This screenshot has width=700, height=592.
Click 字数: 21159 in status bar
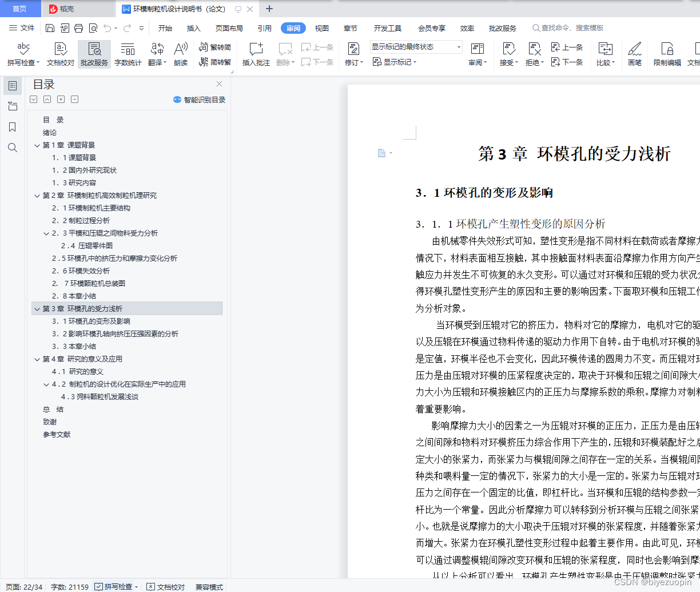pos(70,587)
